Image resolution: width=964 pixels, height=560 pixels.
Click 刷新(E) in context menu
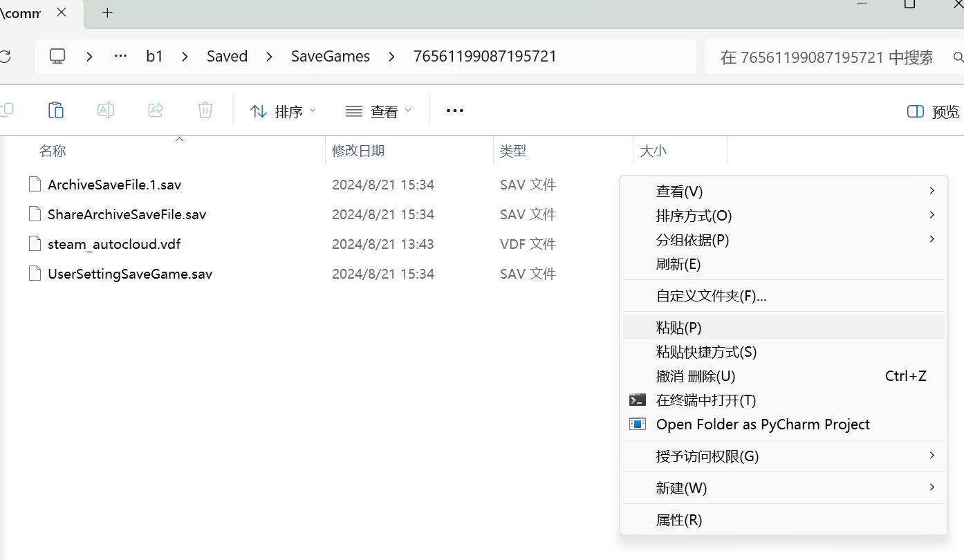pyautogui.click(x=678, y=264)
